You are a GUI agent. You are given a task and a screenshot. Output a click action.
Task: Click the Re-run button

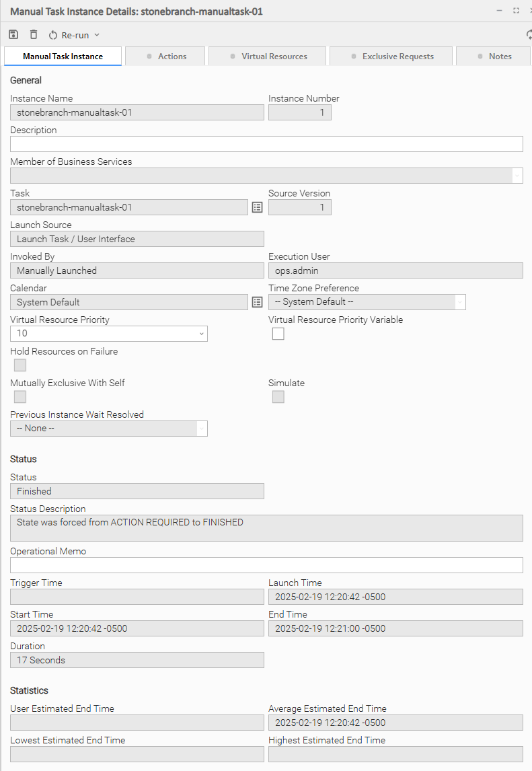click(69, 35)
